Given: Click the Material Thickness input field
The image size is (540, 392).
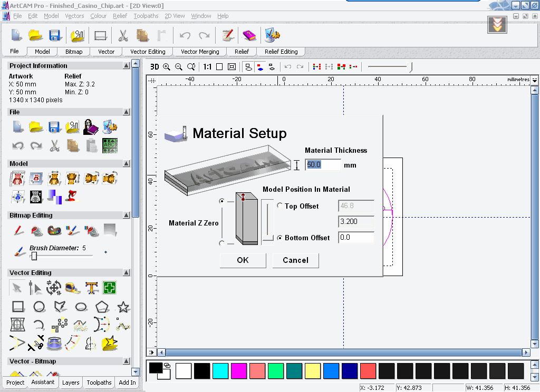Looking at the screenshot, I should click(323, 165).
